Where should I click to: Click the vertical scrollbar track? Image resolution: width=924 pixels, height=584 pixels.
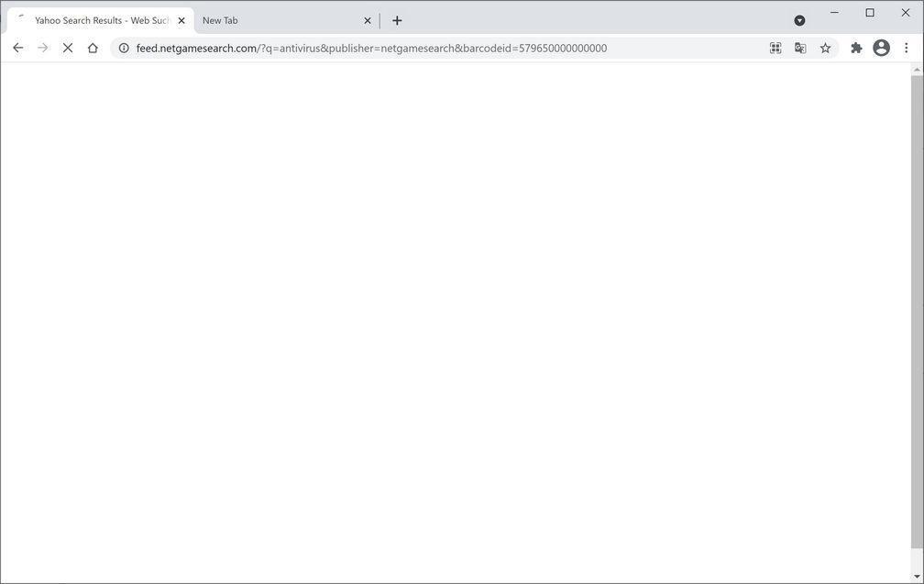917,323
